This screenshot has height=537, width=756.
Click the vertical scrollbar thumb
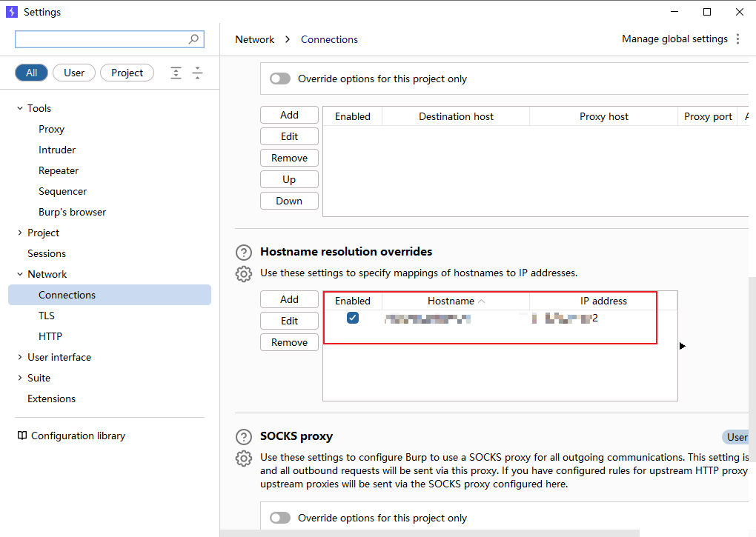(x=752, y=369)
